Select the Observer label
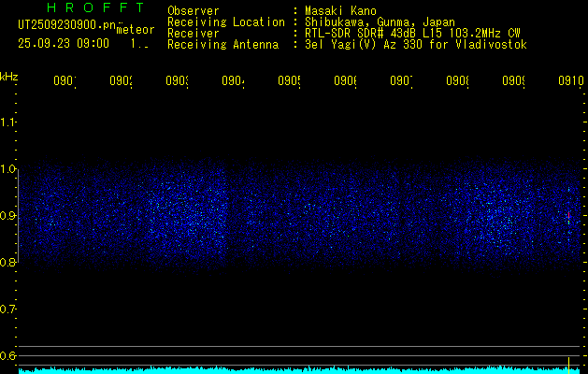The image size is (588, 374). coord(194,11)
